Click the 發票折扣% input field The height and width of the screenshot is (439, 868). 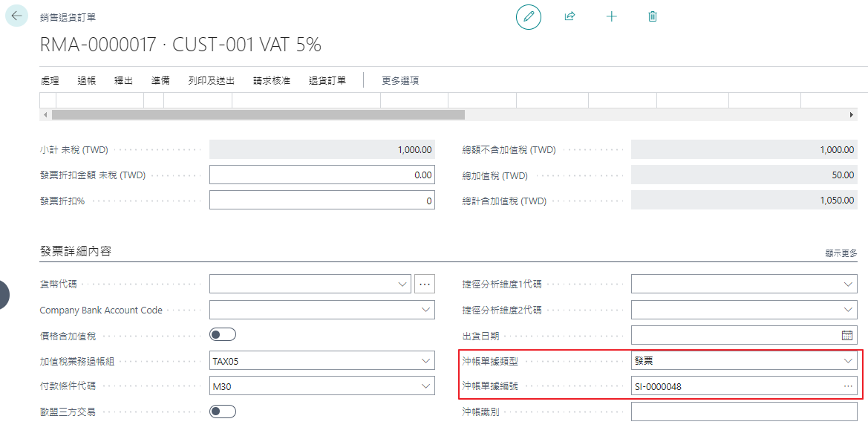click(x=322, y=201)
